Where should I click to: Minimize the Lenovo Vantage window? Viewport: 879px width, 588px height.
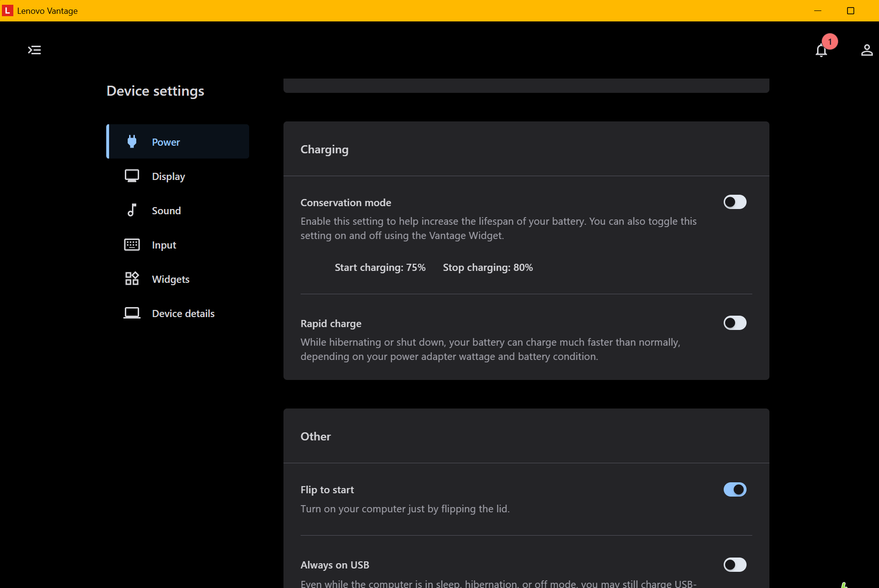pyautogui.click(x=818, y=10)
